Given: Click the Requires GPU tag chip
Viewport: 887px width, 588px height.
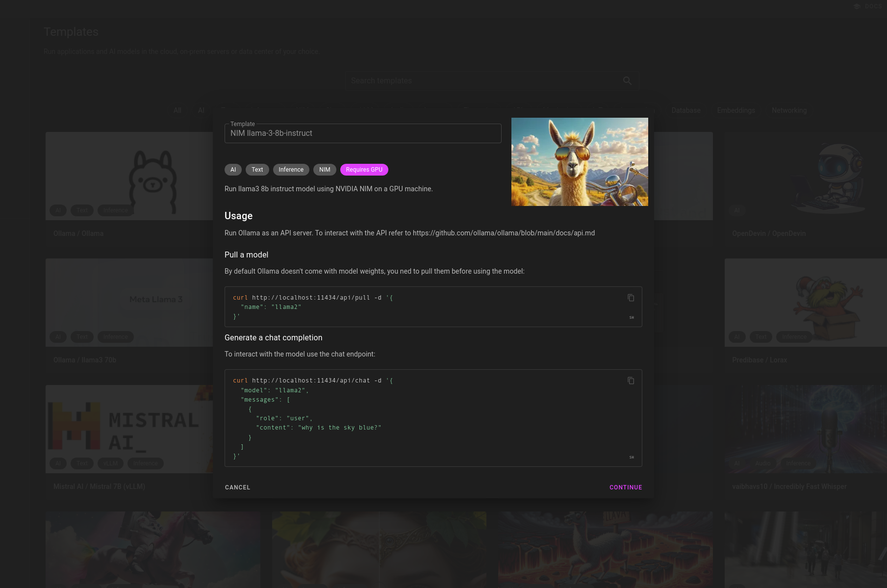Looking at the screenshot, I should click(364, 170).
